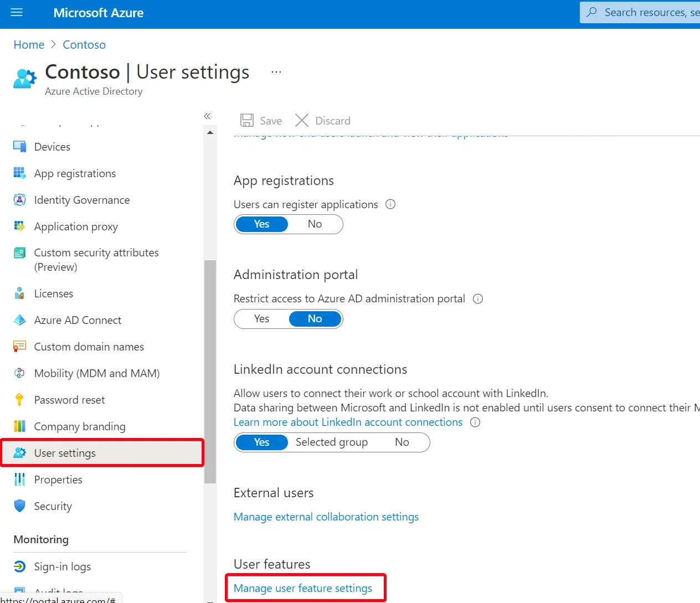700x603 pixels.
Task: Click the Devices sidebar icon
Action: (x=19, y=146)
